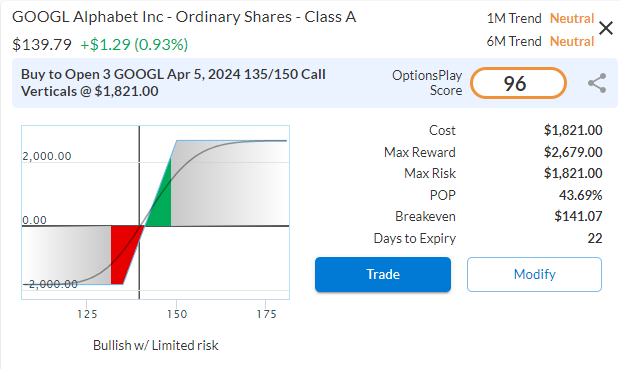
Task: Click the $139.79 stock price
Action: tap(42, 44)
